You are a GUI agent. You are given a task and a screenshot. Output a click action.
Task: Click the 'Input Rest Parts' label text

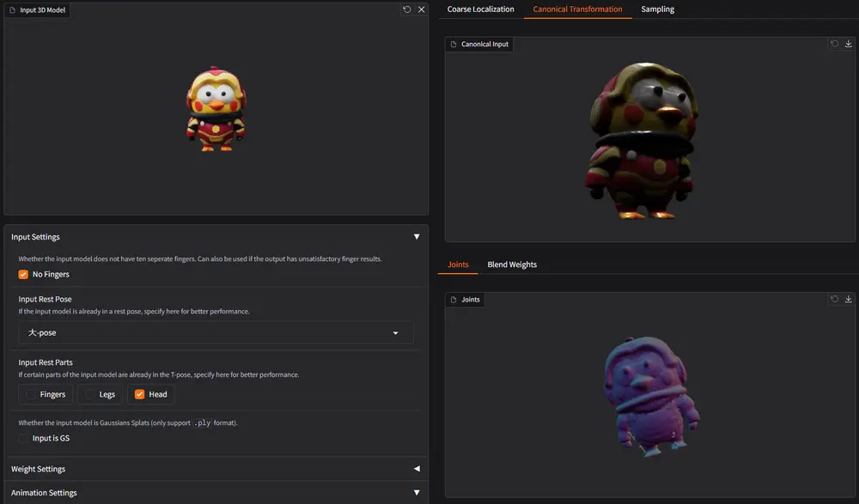(x=46, y=362)
